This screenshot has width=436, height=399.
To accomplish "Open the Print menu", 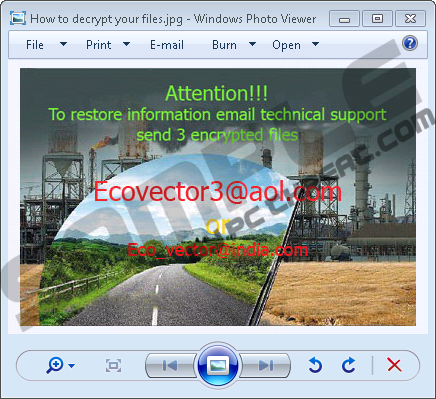I will (x=98, y=45).
